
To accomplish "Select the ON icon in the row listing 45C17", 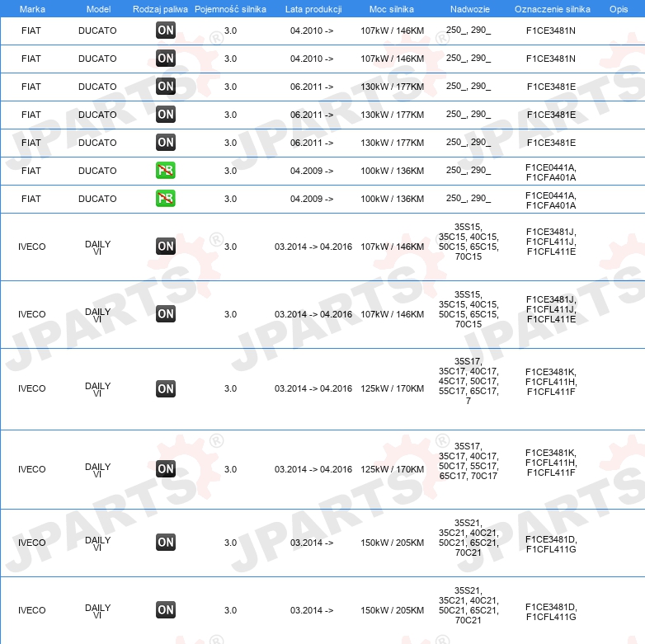I will (x=165, y=388).
